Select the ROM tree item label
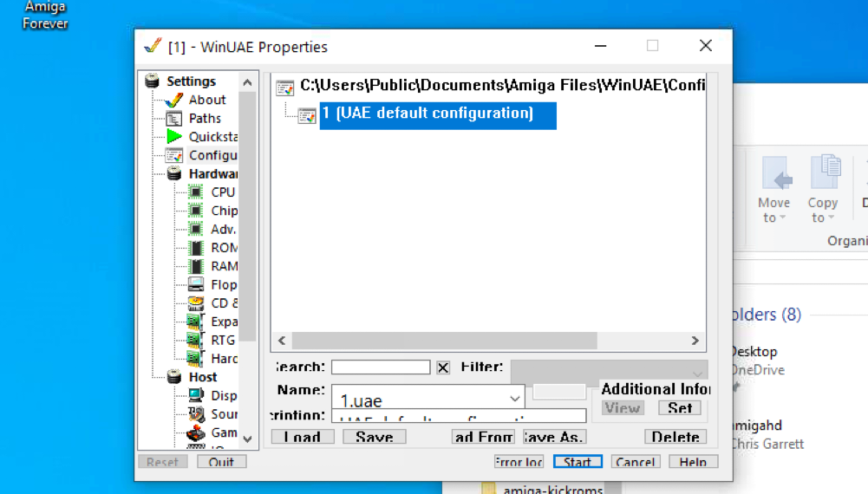This screenshot has height=494, width=868. (225, 248)
